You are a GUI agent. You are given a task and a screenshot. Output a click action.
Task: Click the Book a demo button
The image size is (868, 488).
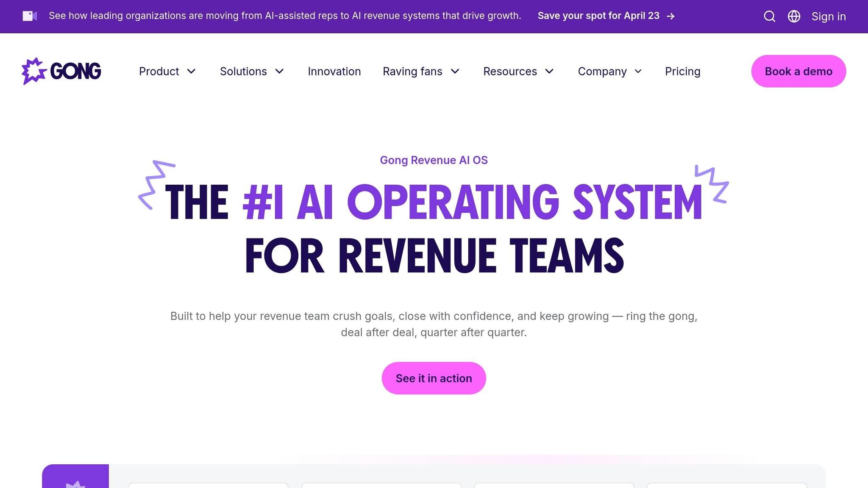pyautogui.click(x=798, y=71)
